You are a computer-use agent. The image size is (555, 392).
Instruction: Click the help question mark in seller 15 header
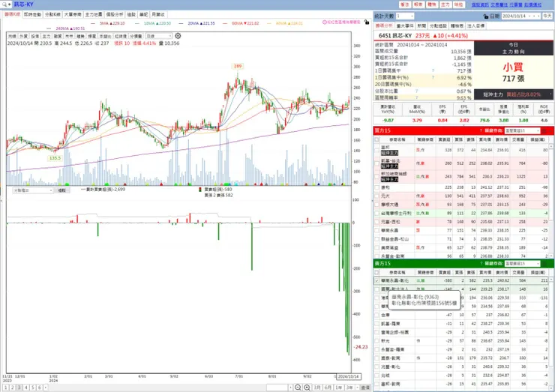481,263
